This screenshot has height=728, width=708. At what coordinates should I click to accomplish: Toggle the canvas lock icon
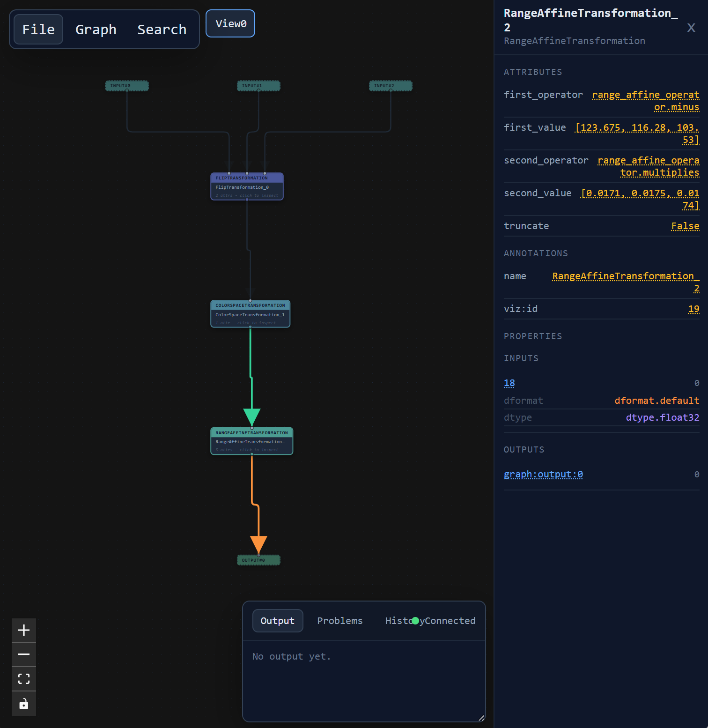click(24, 704)
